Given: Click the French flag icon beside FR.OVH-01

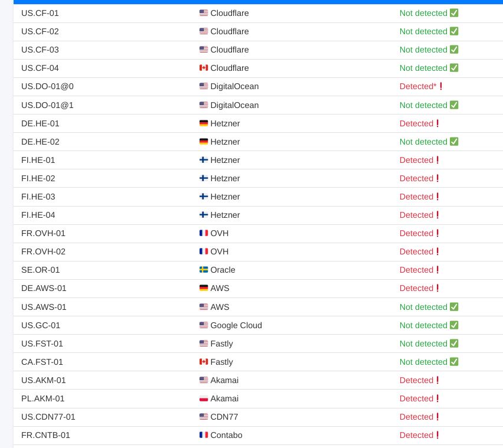Looking at the screenshot, I should tap(204, 233).
